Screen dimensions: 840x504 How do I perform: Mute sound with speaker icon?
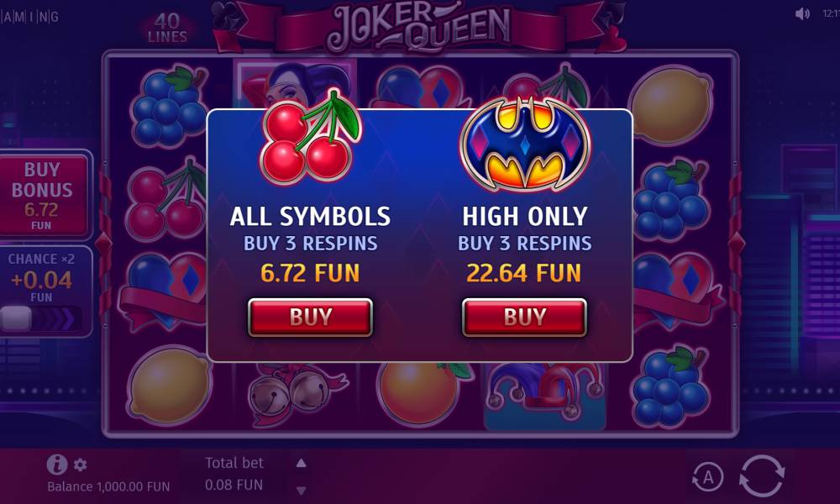click(802, 14)
